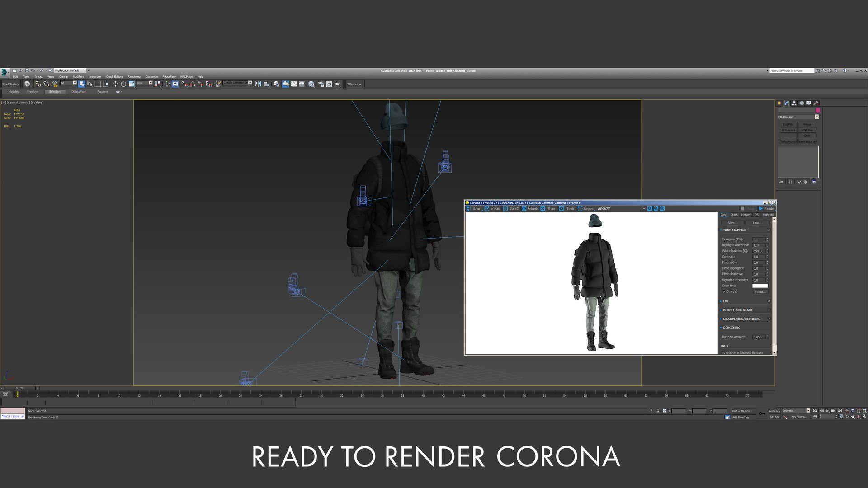
Task: Open the Material Editor icon
Action: 311,84
